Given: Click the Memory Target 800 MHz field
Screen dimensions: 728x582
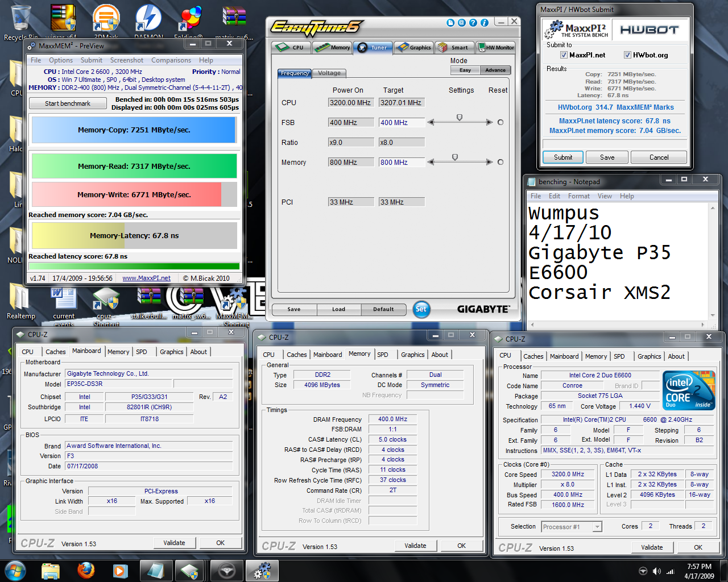Looking at the screenshot, I should click(x=402, y=162).
